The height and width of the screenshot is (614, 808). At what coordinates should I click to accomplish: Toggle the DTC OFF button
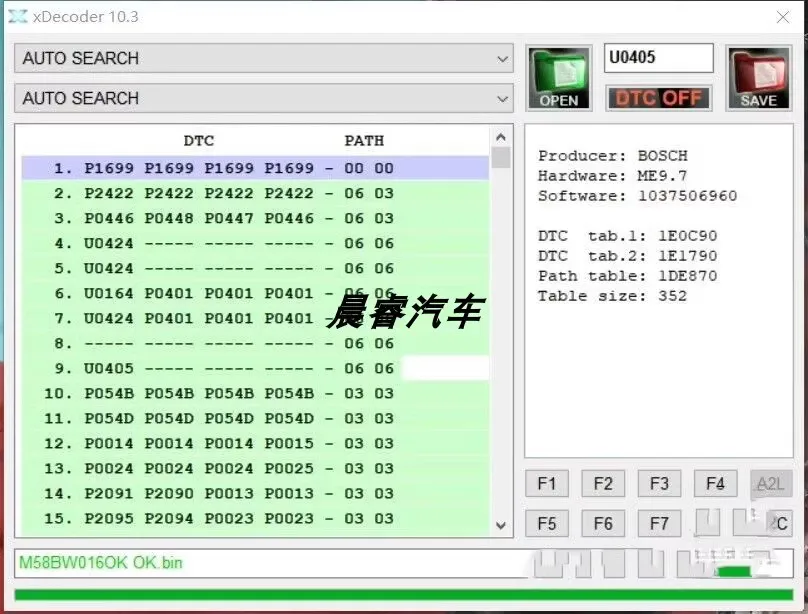point(659,98)
